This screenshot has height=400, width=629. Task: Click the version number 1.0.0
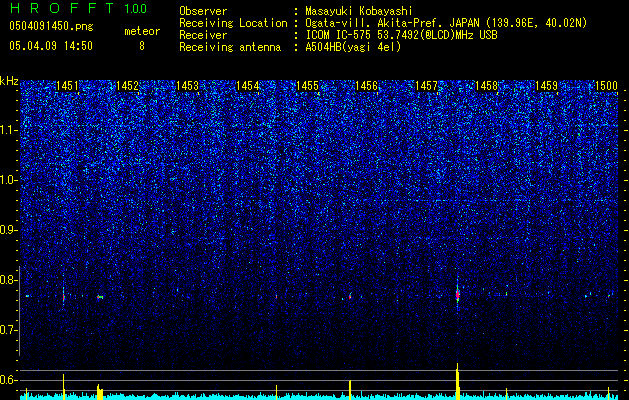(x=136, y=9)
